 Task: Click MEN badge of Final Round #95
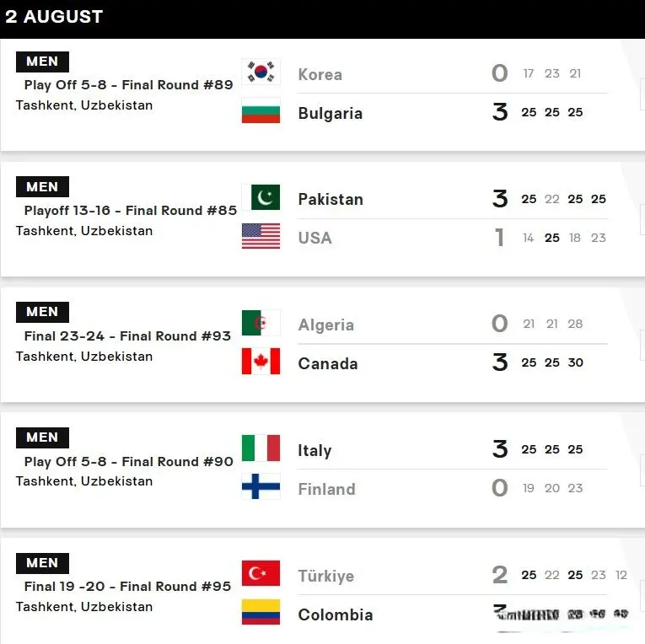click(42, 563)
